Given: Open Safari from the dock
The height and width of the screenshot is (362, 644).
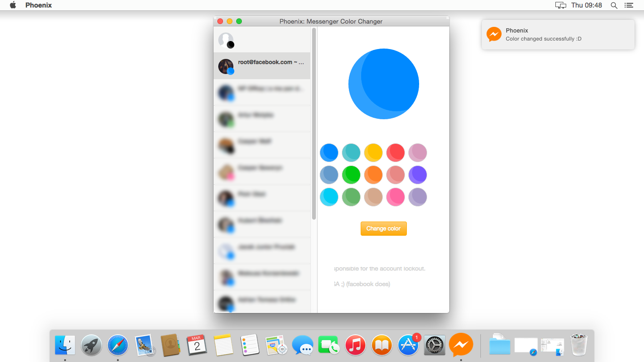Looking at the screenshot, I should click(118, 345).
